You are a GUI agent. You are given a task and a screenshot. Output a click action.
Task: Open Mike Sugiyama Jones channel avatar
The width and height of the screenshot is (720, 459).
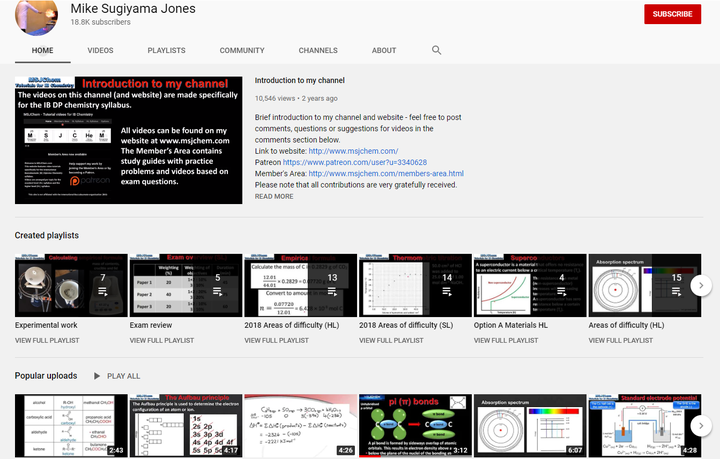37,16
